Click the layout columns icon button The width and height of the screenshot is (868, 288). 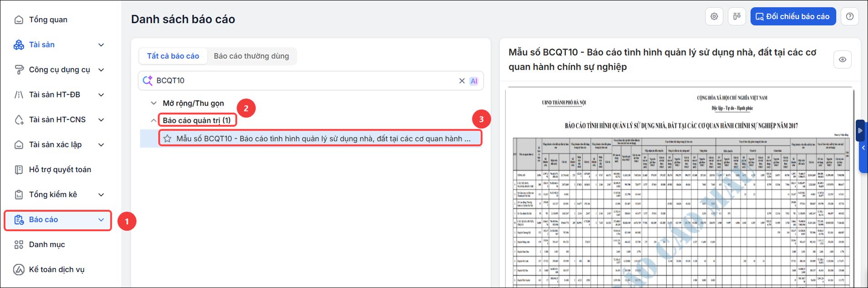(737, 16)
